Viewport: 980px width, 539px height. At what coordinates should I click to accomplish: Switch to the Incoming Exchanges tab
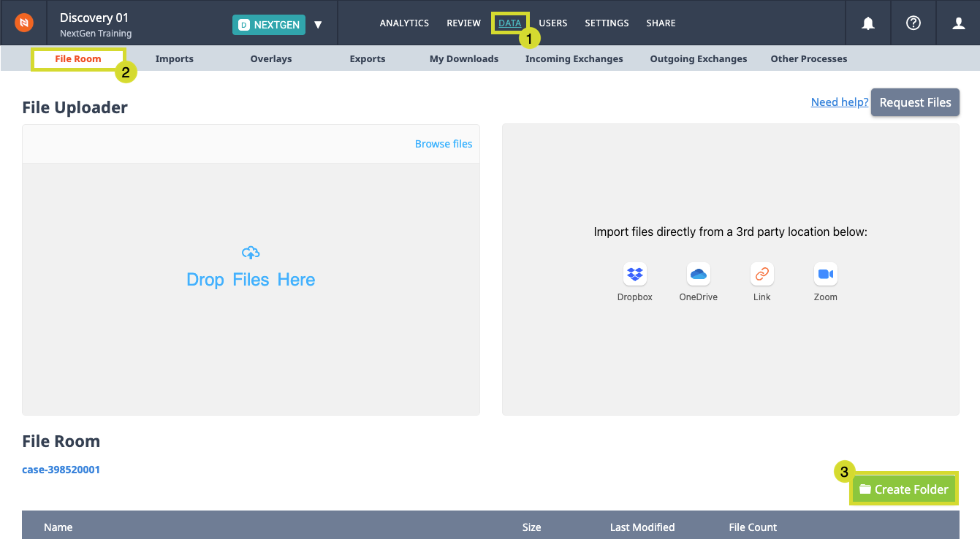[574, 59]
